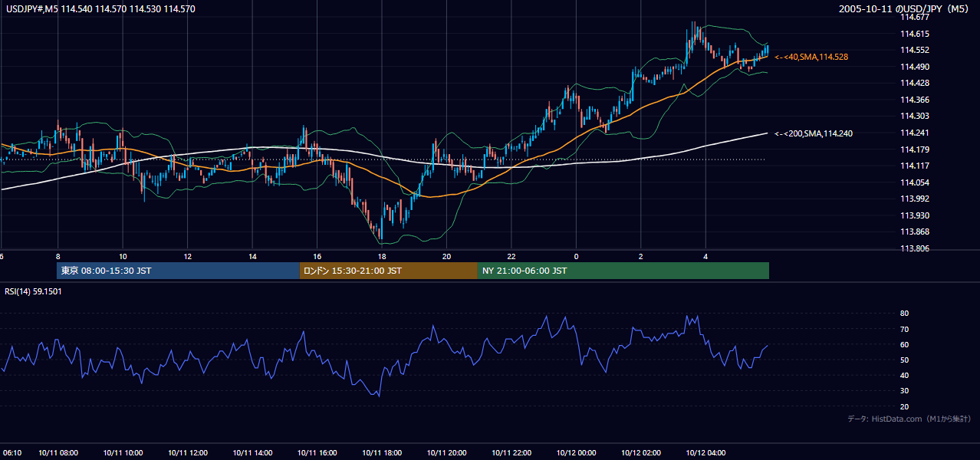Click the 10/11 16:00 time label
Image resolution: width=980 pixels, height=460 pixels.
(x=317, y=452)
